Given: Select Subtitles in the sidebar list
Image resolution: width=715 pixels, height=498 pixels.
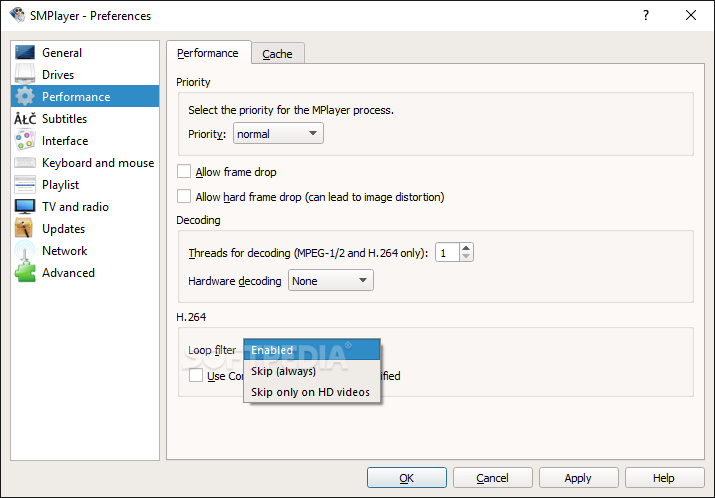Looking at the screenshot, I should pos(85,119).
